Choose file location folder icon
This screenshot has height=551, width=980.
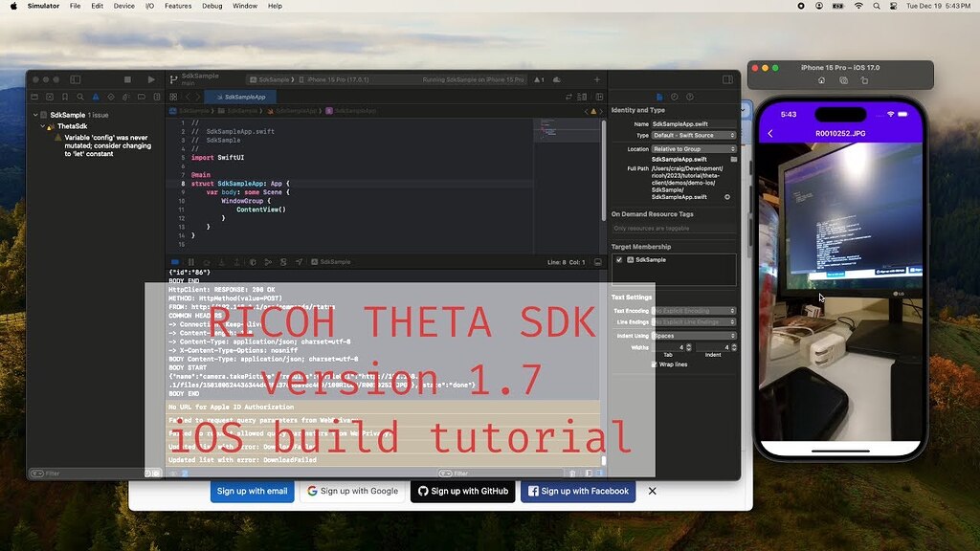coord(734,160)
